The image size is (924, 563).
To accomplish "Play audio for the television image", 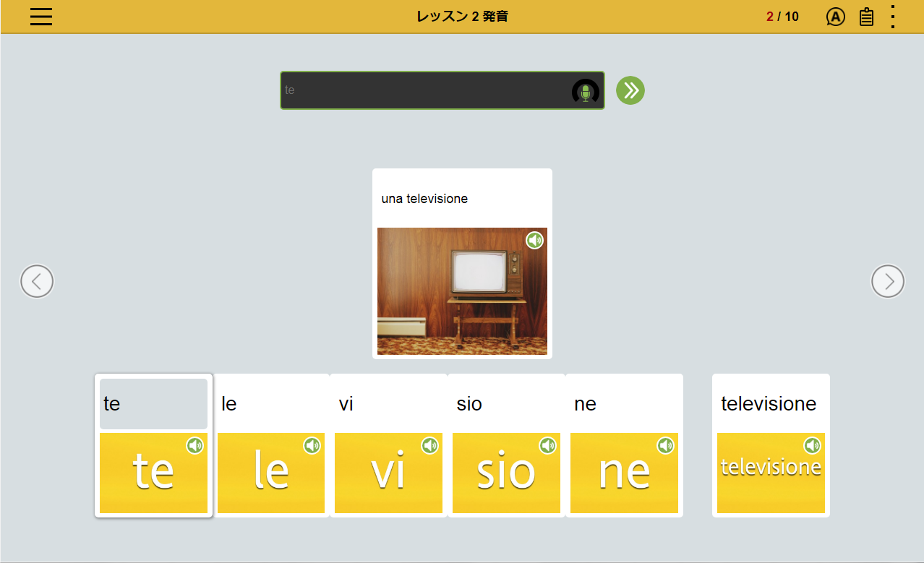I will 534,241.
